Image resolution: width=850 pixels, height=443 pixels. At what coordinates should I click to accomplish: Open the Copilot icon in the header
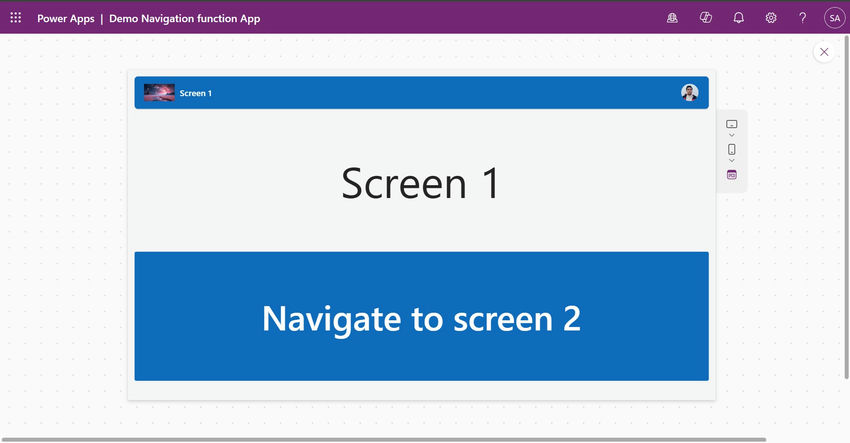point(706,18)
